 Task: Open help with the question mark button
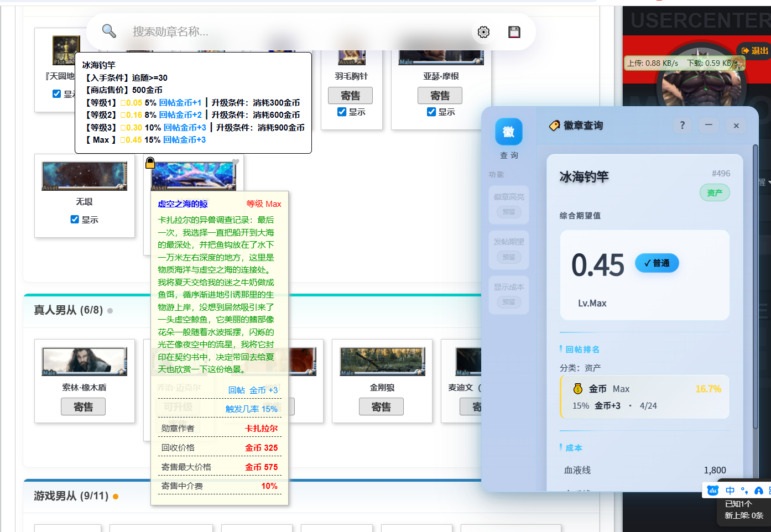[682, 126]
